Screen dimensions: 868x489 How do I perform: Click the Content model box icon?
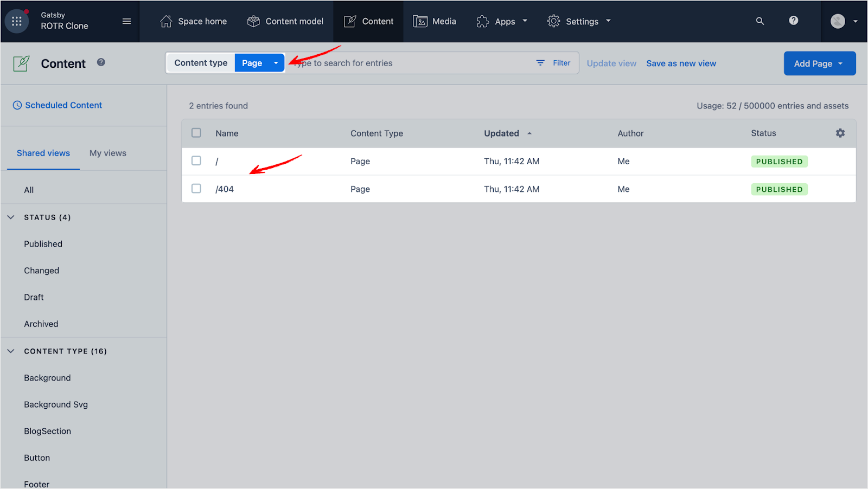253,21
